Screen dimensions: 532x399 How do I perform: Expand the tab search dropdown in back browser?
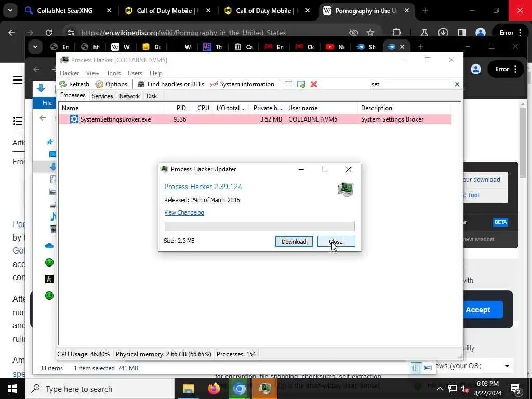point(10,10)
